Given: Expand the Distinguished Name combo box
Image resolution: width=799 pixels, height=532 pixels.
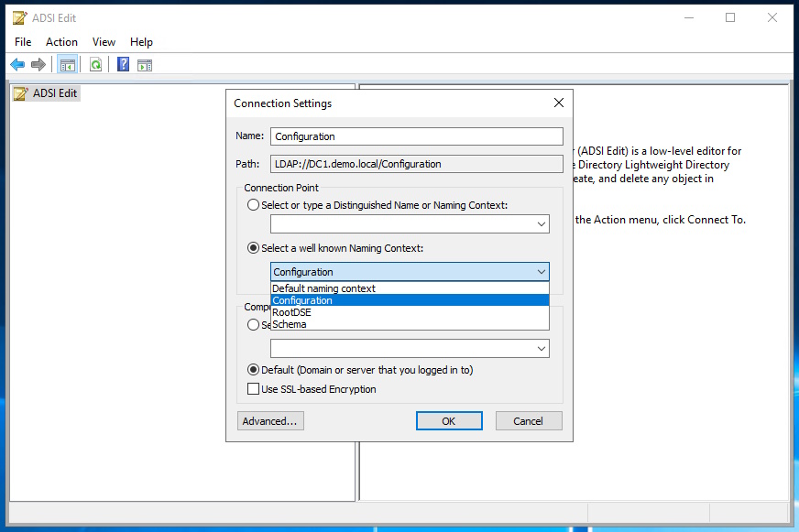Looking at the screenshot, I should (542, 224).
